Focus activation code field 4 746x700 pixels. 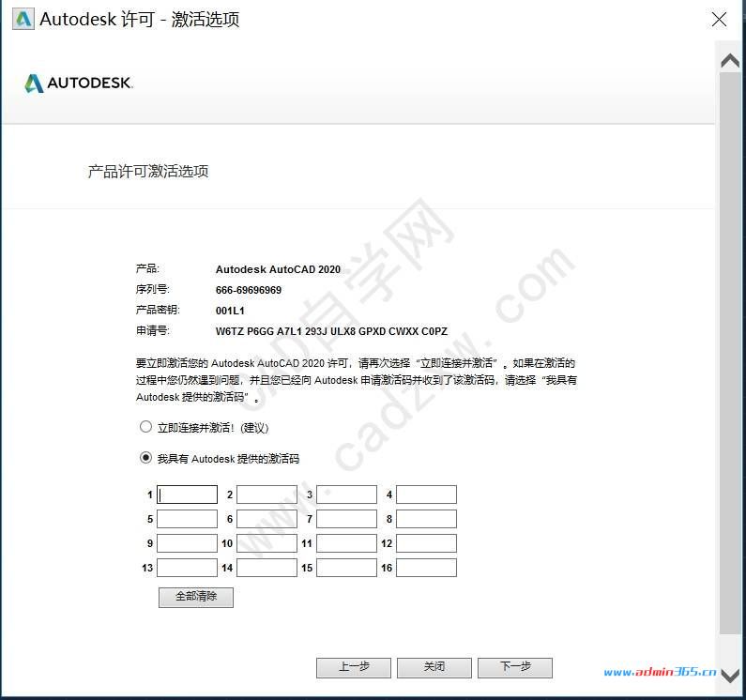coord(426,495)
